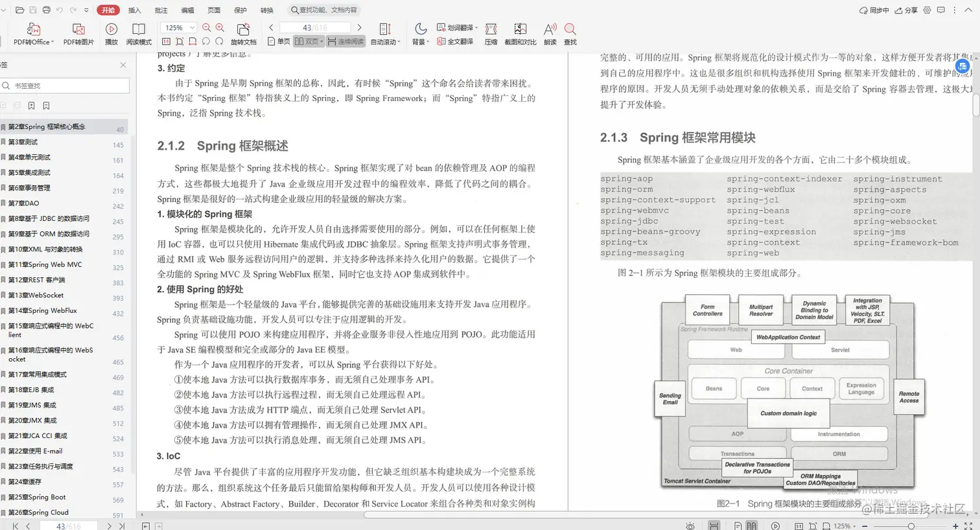Open the 批注 annotation tab
The image size is (980, 530).
point(161,10)
